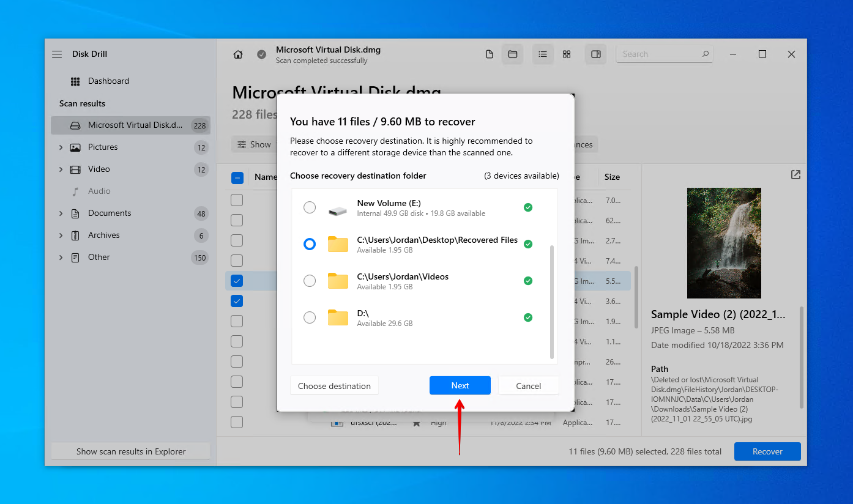
Task: Go to the home screen icon
Action: [x=238, y=54]
